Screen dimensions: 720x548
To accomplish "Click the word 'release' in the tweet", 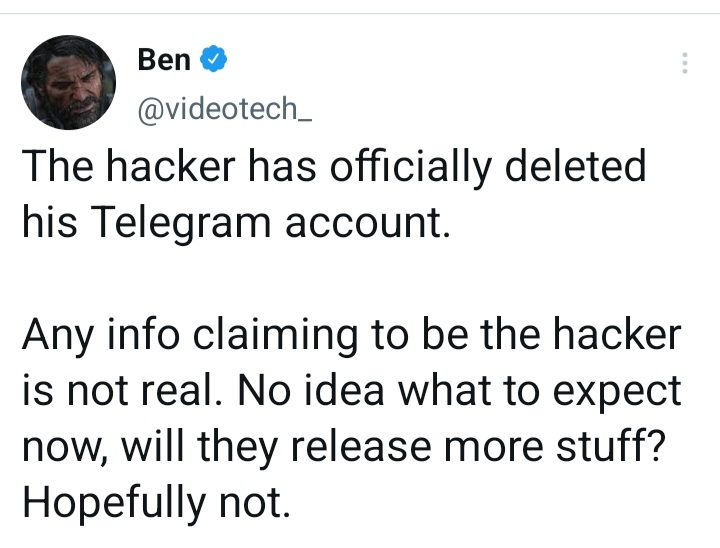I will pyautogui.click(x=361, y=447).
